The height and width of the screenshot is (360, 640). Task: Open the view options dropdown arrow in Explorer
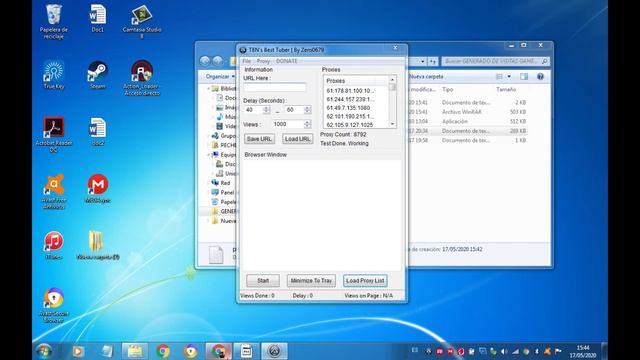pyautogui.click(x=509, y=76)
